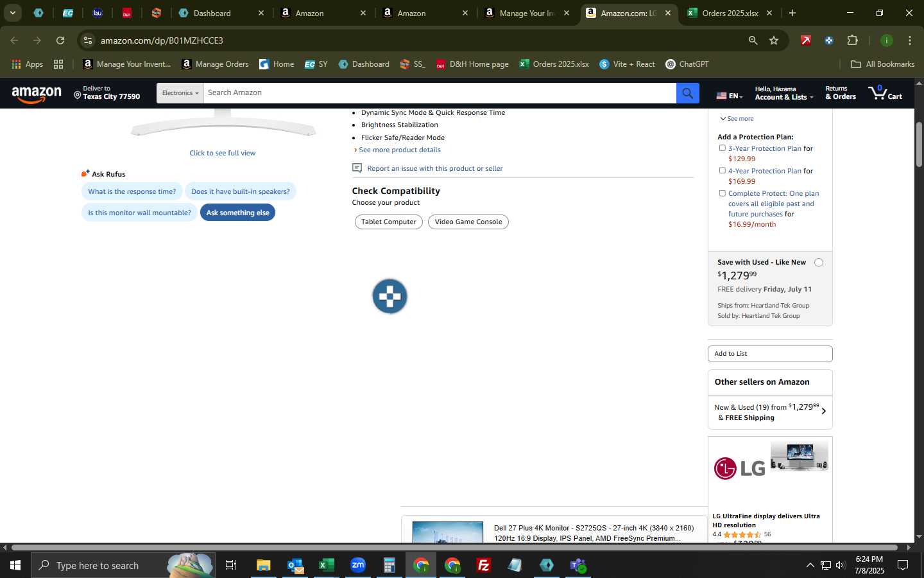Click the report issue speech bubble icon
The height and width of the screenshot is (578, 924).
pyautogui.click(x=357, y=168)
